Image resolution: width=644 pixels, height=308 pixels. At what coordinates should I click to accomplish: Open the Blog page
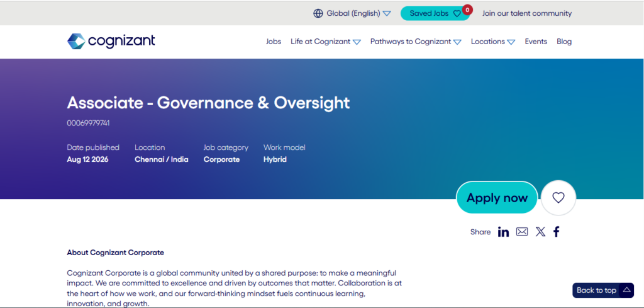point(564,42)
